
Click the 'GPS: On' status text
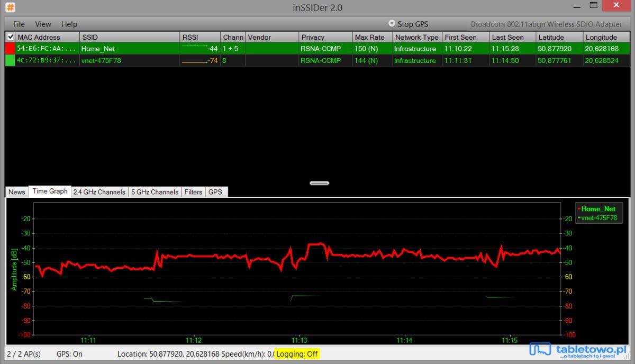click(x=69, y=354)
